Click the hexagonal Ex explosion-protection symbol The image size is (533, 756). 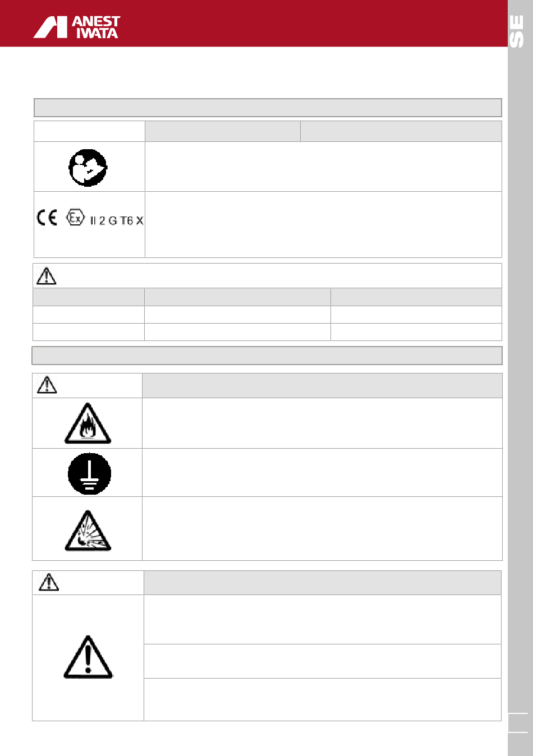pyautogui.click(x=75, y=218)
